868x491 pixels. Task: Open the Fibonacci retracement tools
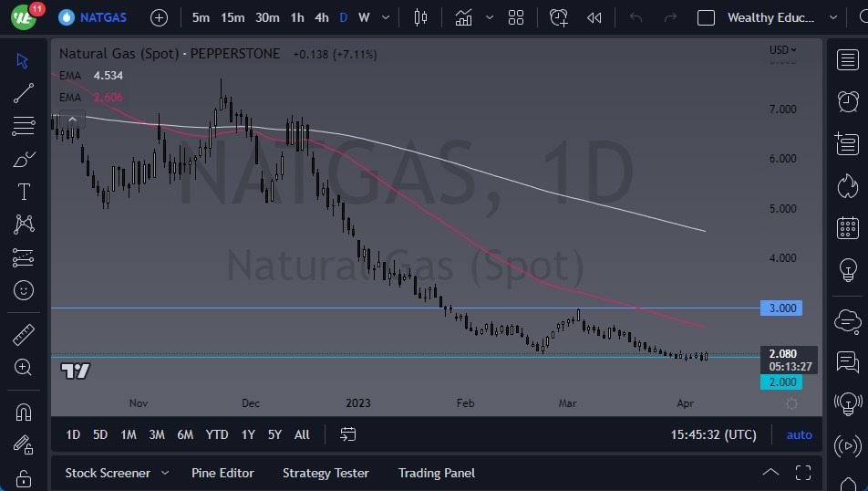click(x=24, y=126)
